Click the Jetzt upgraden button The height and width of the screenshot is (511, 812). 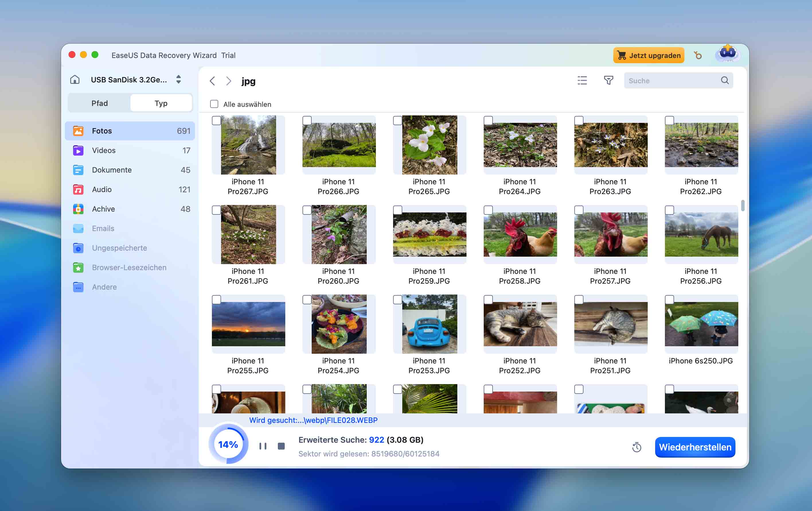tap(648, 55)
